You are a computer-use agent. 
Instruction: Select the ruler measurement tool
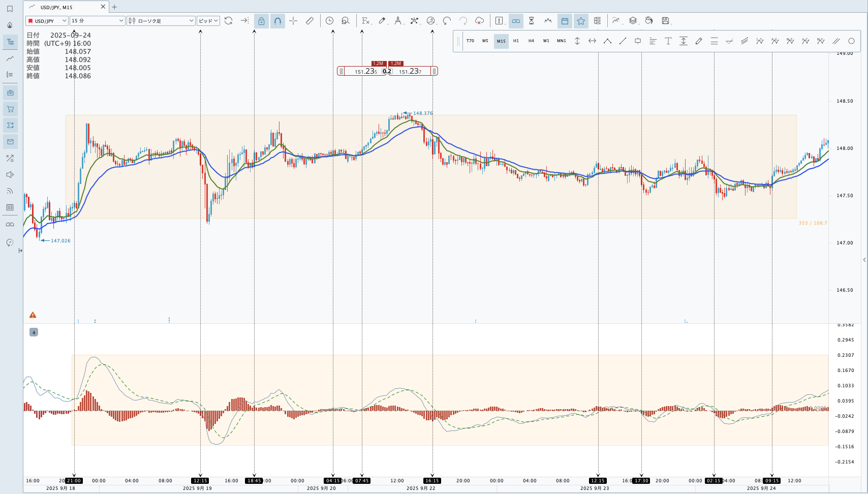(309, 21)
